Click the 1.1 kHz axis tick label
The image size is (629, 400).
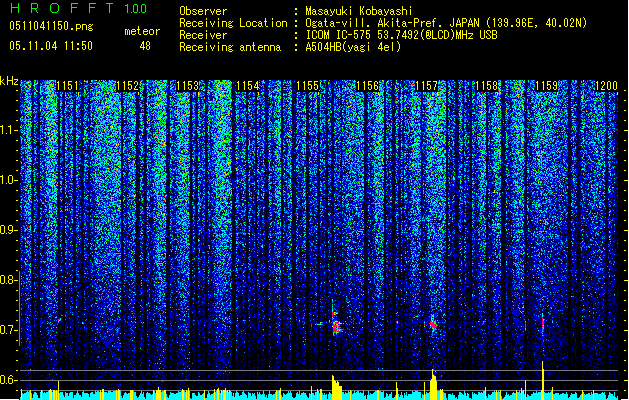tap(8, 131)
